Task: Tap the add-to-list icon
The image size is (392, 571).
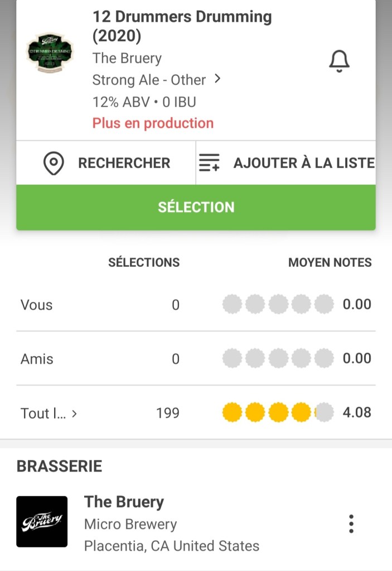Action: (x=210, y=163)
